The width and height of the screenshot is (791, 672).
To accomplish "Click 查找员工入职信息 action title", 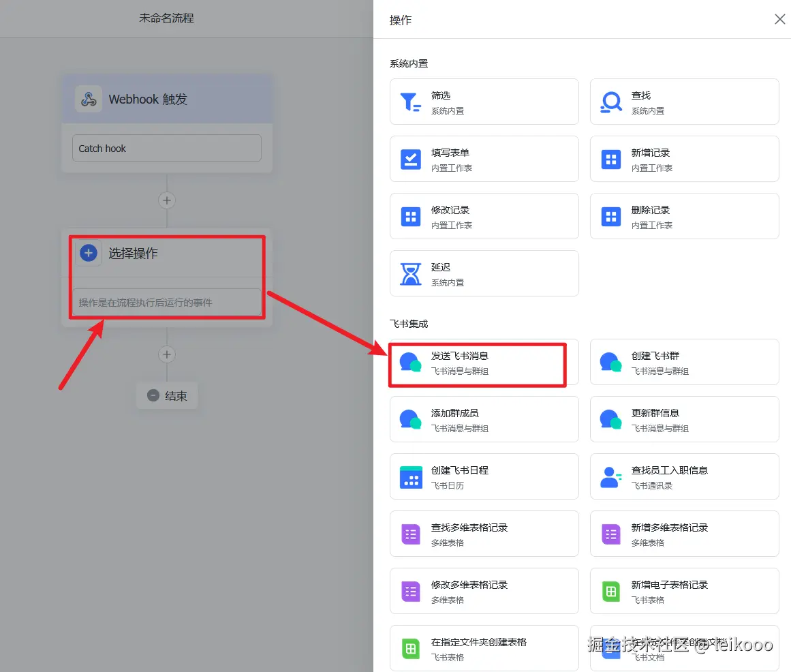I will pos(670,470).
